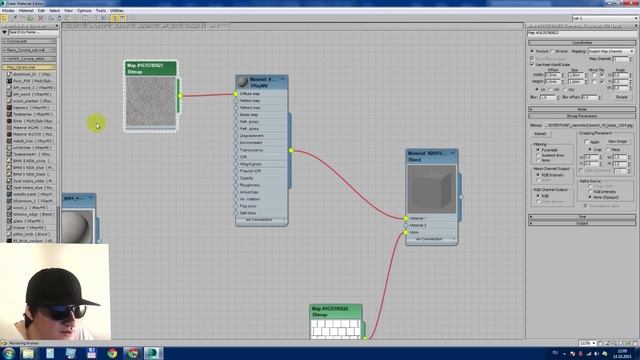Click the Blend node Material 1 socket

point(406,218)
